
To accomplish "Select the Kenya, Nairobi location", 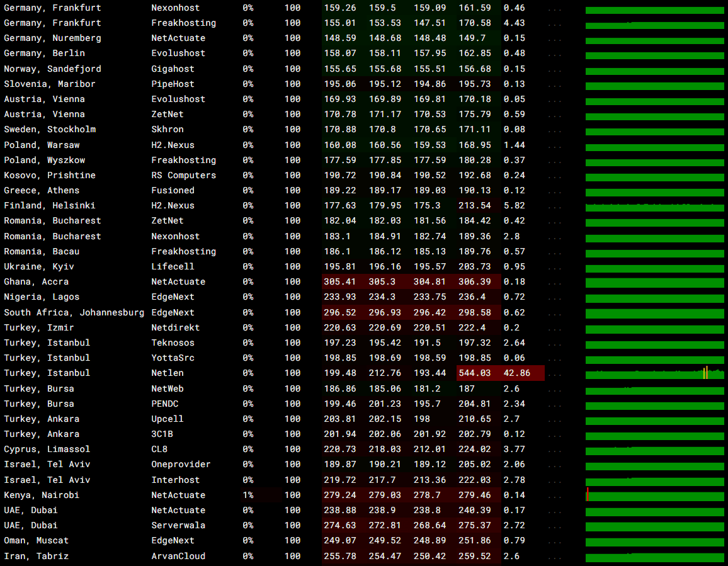I will pyautogui.click(x=42, y=495).
